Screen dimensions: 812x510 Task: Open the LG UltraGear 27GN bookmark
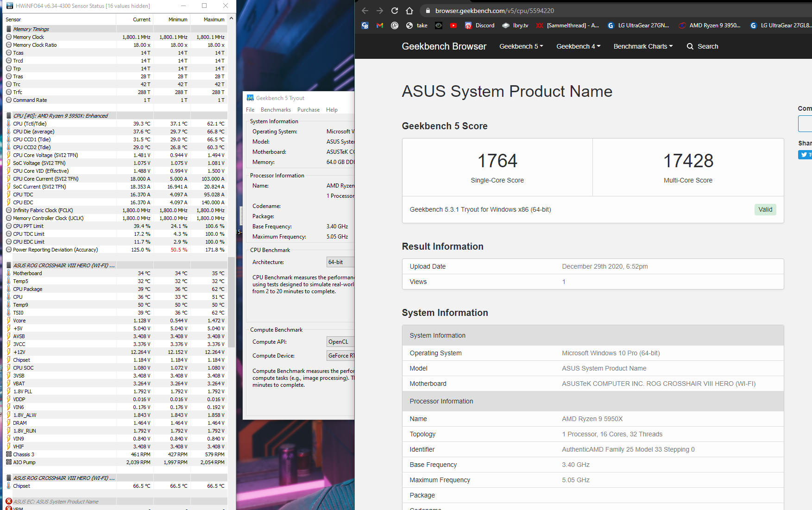(x=638, y=25)
